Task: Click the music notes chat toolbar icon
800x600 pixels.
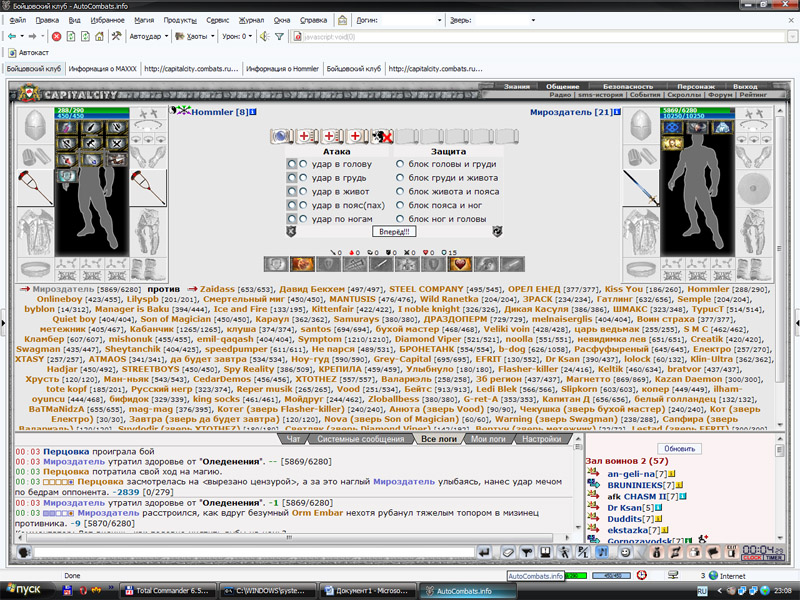Action: point(602,552)
